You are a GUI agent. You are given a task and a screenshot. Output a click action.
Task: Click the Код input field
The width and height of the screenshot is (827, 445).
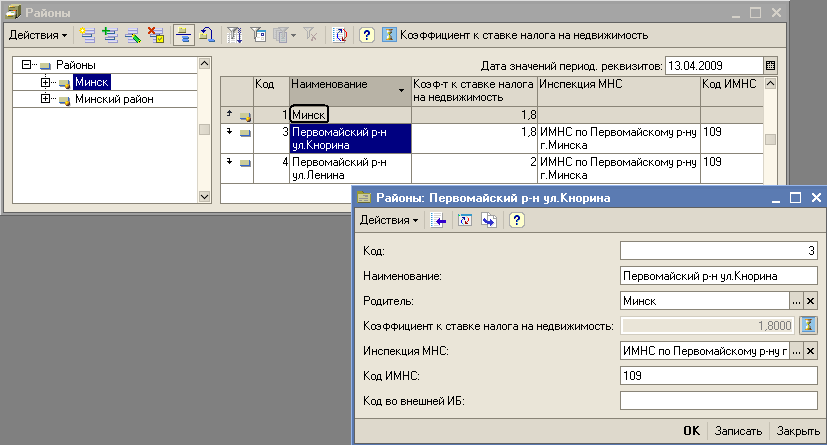(x=719, y=251)
